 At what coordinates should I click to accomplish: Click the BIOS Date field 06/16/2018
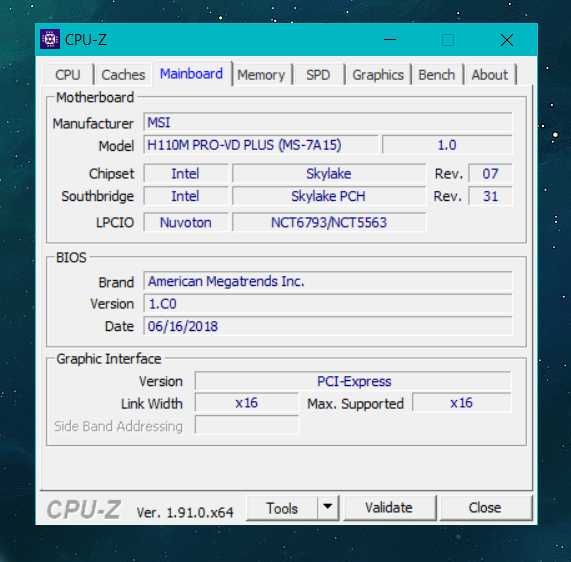[328, 326]
